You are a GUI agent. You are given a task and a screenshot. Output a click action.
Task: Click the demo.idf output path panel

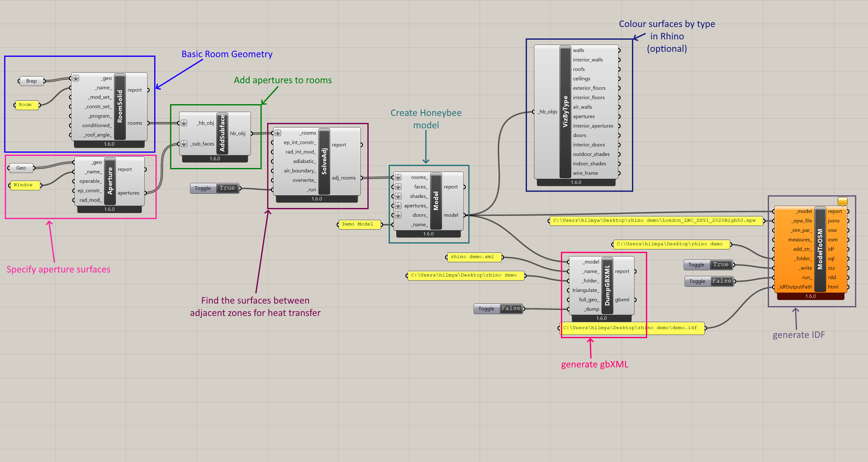tap(632, 328)
